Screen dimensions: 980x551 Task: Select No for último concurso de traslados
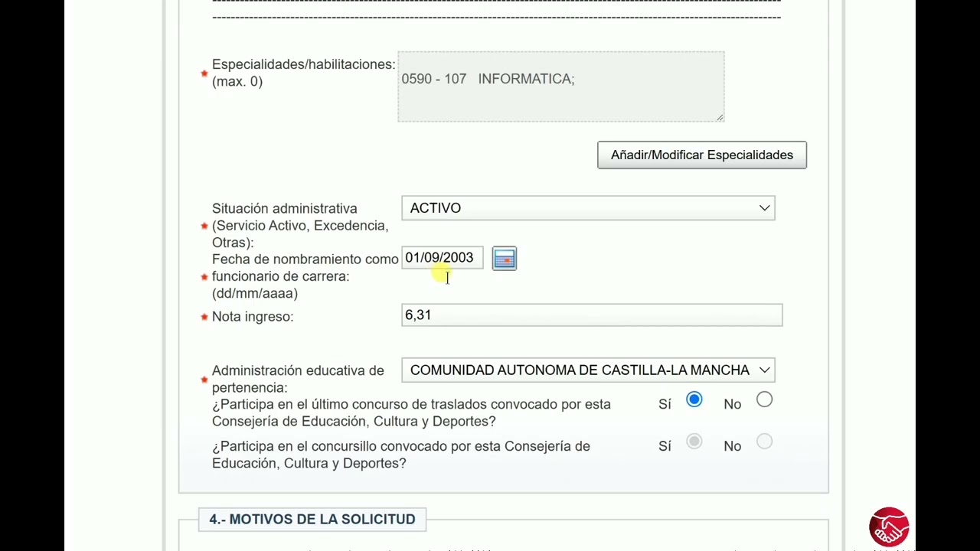(x=764, y=399)
